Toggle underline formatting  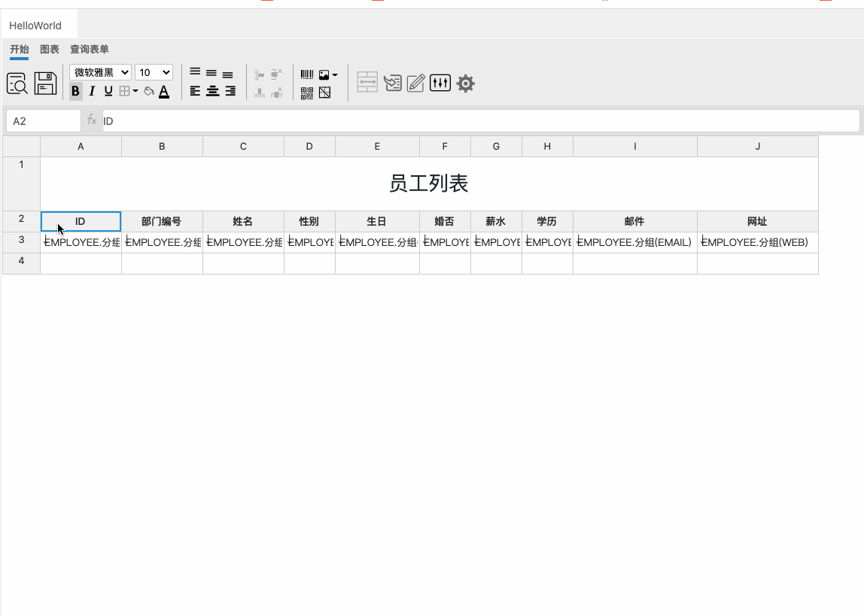tap(108, 91)
